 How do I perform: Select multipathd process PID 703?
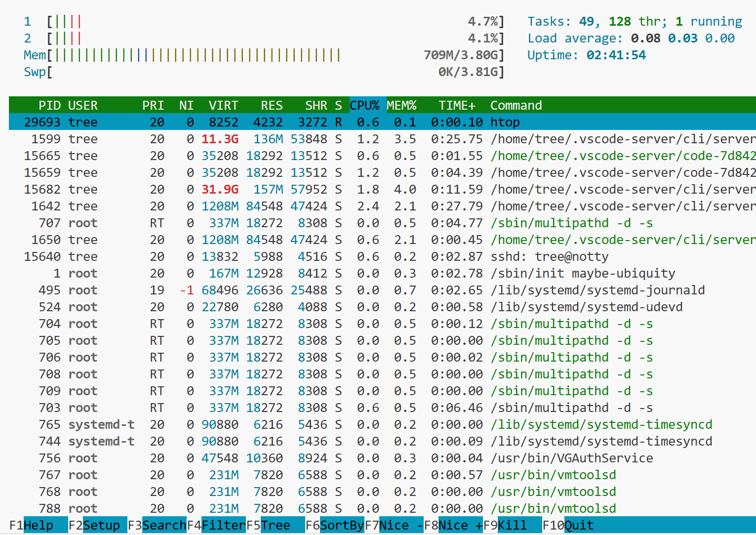[x=382, y=408]
